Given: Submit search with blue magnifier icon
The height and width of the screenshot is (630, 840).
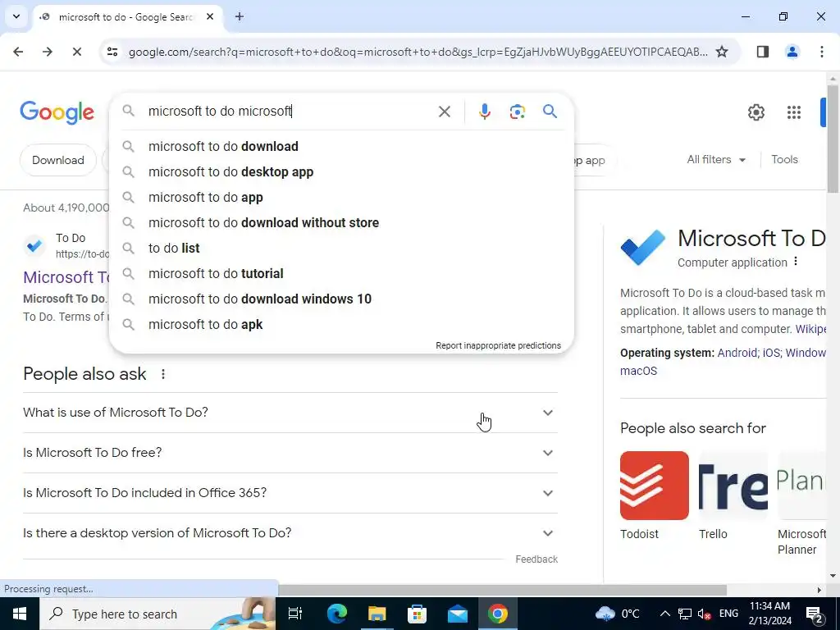Looking at the screenshot, I should (550, 112).
